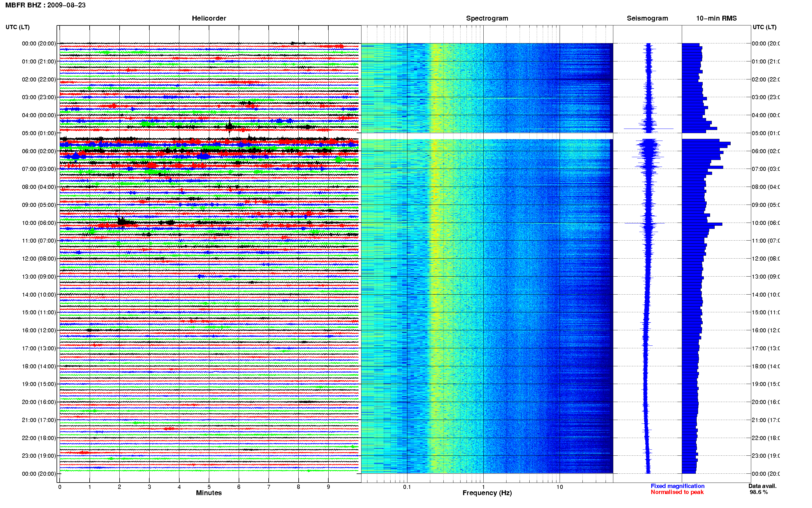Click left time label '23:00 (19:00)'
812x508 pixels.
(x=39, y=456)
